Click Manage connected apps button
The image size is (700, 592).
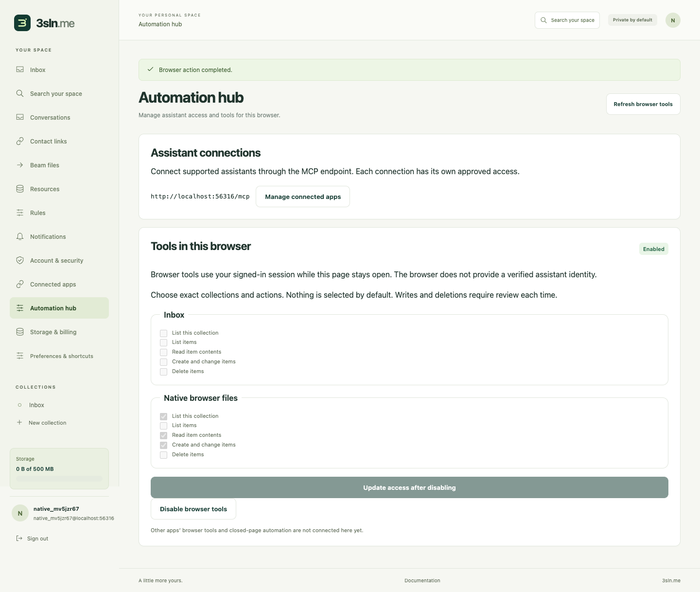coord(303,197)
